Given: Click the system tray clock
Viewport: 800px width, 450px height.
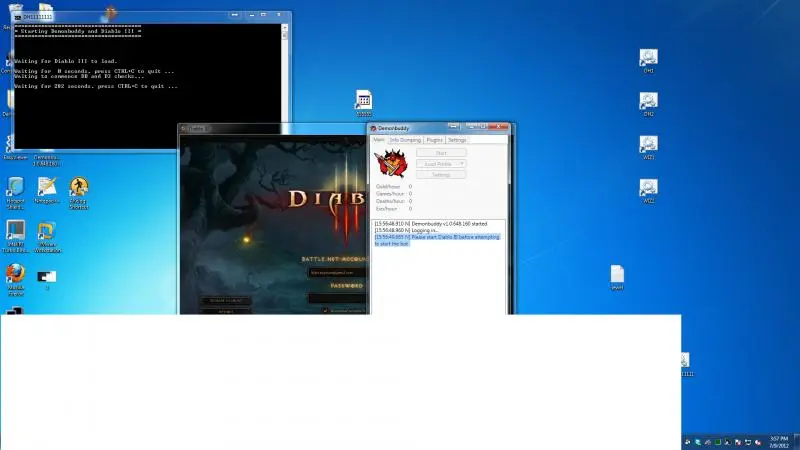Looking at the screenshot, I should tap(778, 440).
